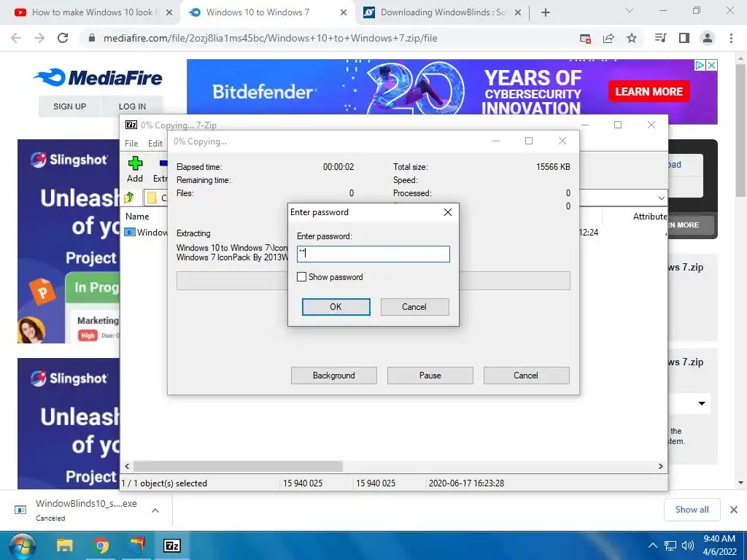Viewport: 747px width, 560px height.
Task: Open AdChoices icon on Bitdefender ad
Action: [x=700, y=65]
